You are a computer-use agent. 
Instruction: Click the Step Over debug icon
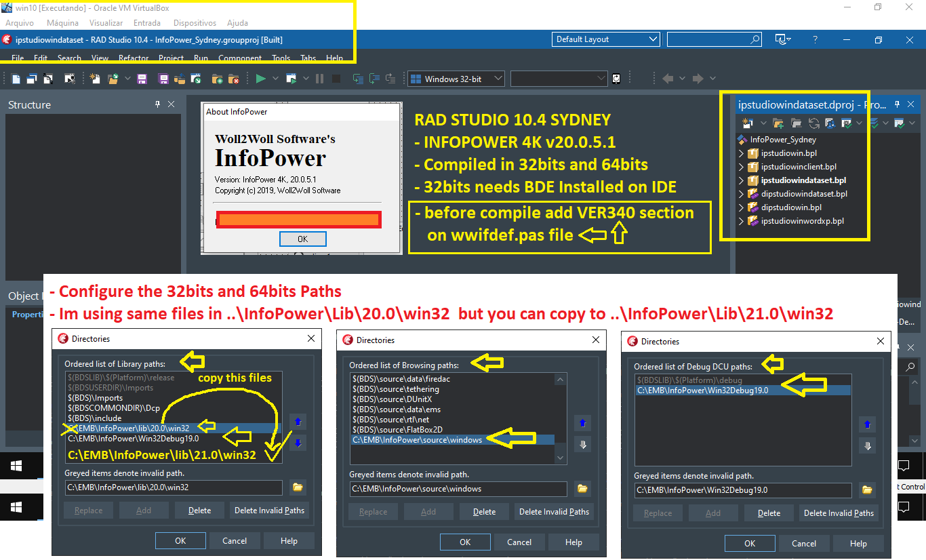(374, 79)
